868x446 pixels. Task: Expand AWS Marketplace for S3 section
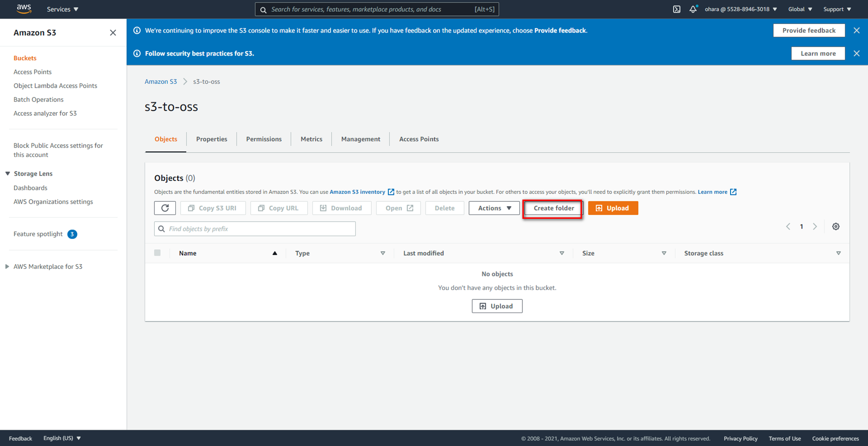tap(7, 267)
